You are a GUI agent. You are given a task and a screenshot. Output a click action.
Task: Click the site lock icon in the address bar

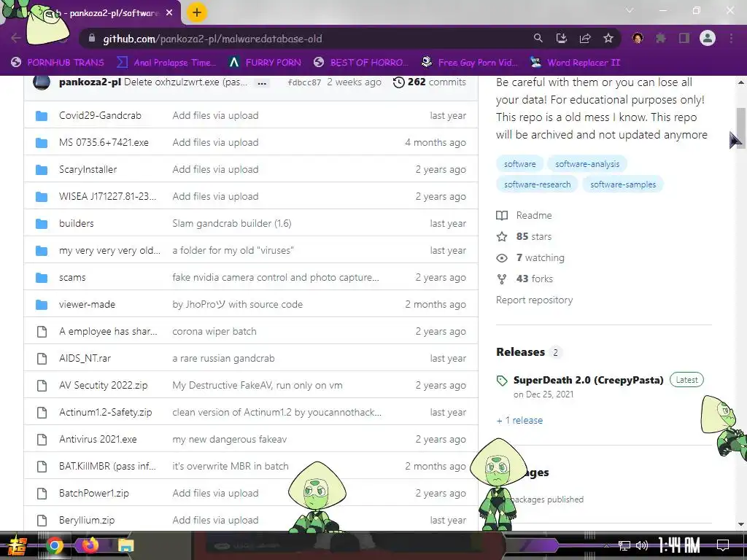92,39
